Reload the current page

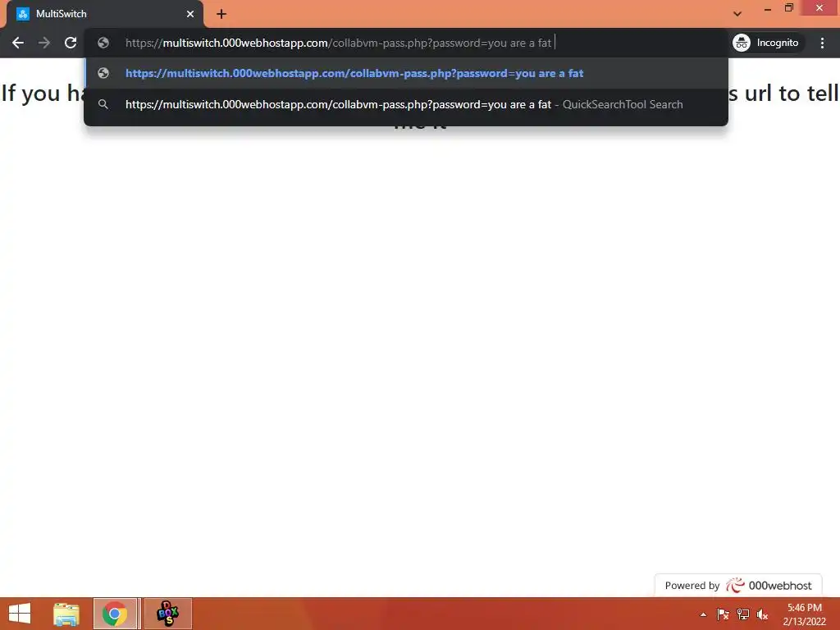click(71, 43)
